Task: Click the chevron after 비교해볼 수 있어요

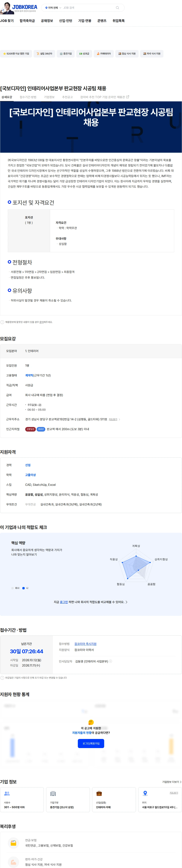Action: 126,602
